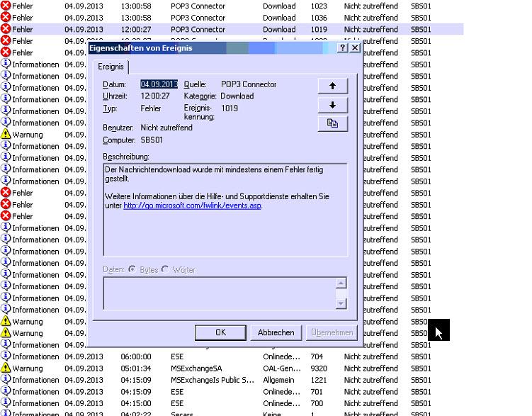Click error icon of event 1023 row
The image size is (532, 416).
tap(6, 6)
